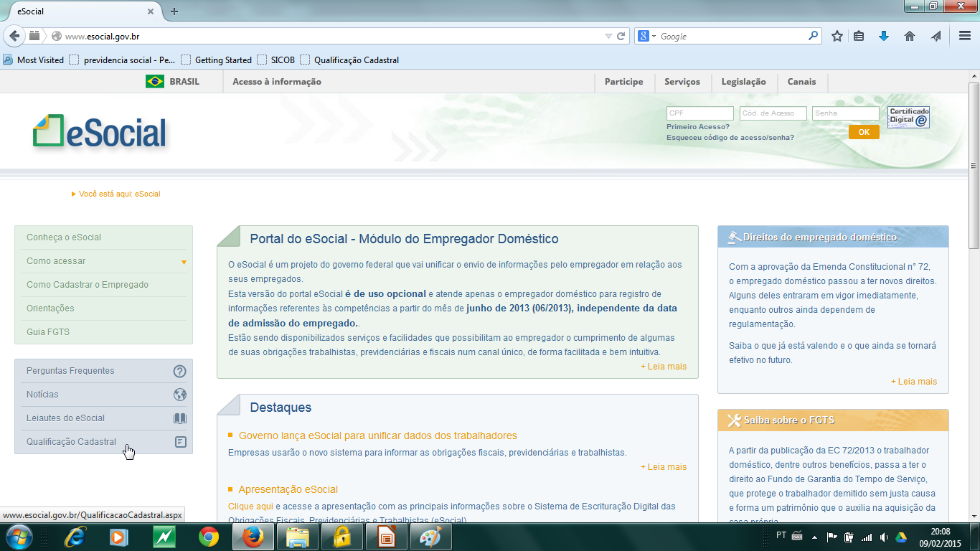Show hidden system tray icons arrow
The image size is (980, 551).
coord(814,537)
